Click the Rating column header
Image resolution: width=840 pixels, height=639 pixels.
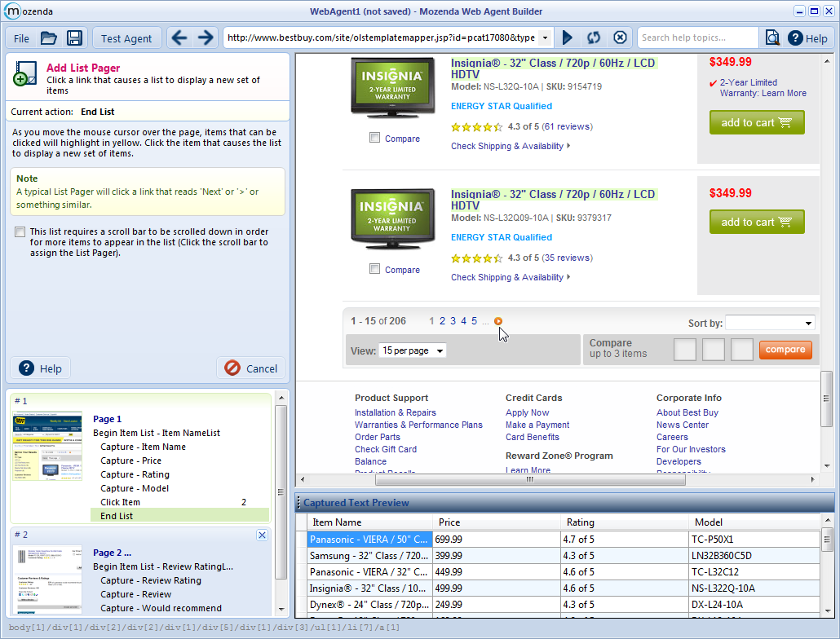point(624,522)
